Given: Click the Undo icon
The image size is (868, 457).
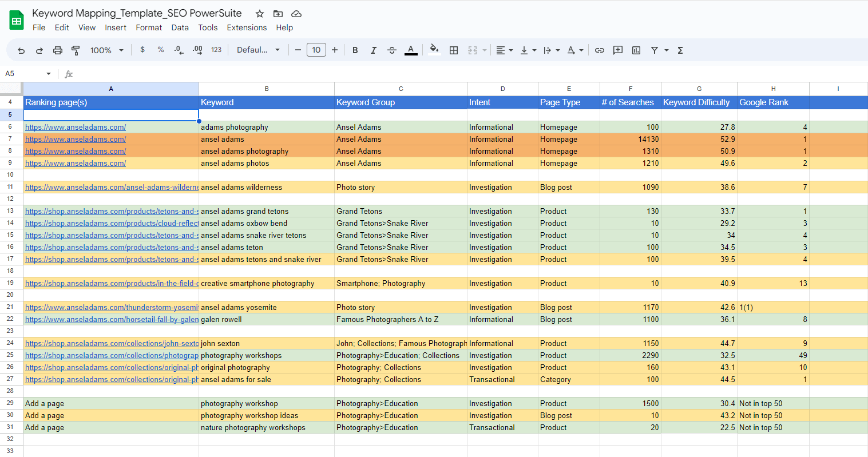Looking at the screenshot, I should pos(21,50).
